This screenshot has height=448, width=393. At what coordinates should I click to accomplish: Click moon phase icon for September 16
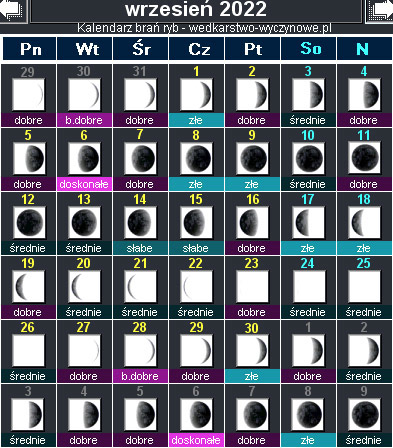pyautogui.click(x=252, y=223)
